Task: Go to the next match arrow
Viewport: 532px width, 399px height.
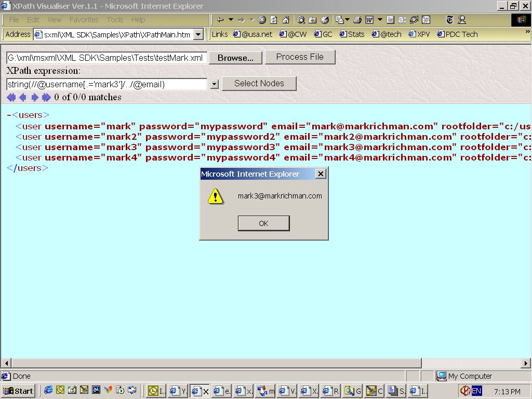Action: coord(35,97)
